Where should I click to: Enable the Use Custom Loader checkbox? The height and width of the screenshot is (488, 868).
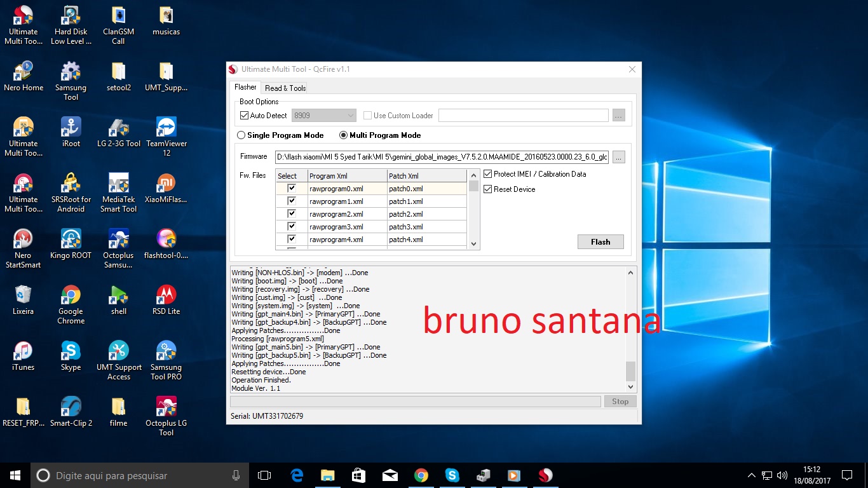pyautogui.click(x=367, y=116)
